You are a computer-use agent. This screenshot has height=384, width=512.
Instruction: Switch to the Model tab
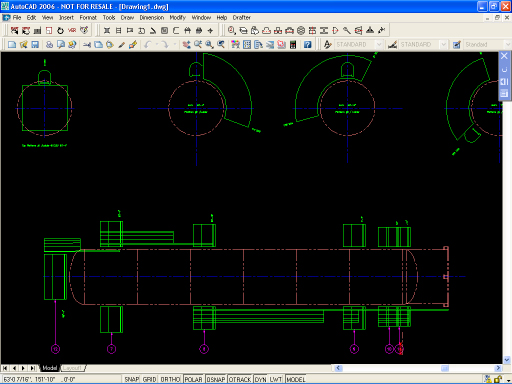pyautogui.click(x=49, y=368)
